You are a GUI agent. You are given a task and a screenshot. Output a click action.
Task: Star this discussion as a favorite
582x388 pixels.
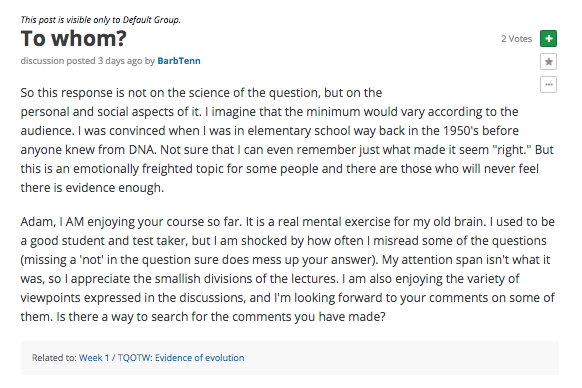click(548, 62)
